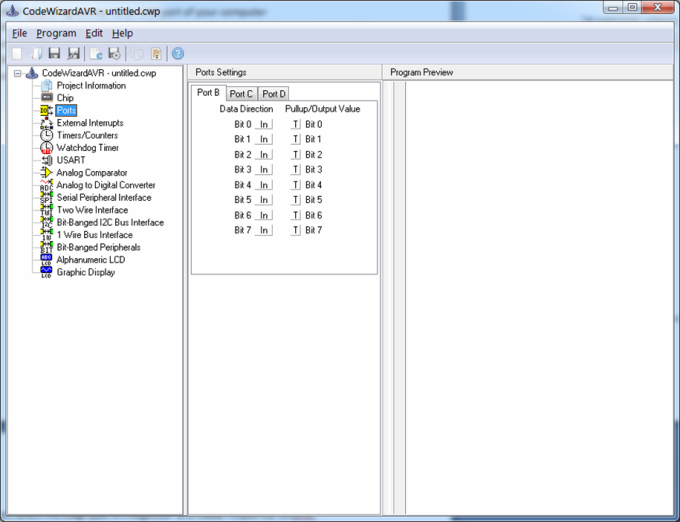This screenshot has width=680, height=522.
Task: Click the Project Information tree icon
Action: [x=46, y=85]
